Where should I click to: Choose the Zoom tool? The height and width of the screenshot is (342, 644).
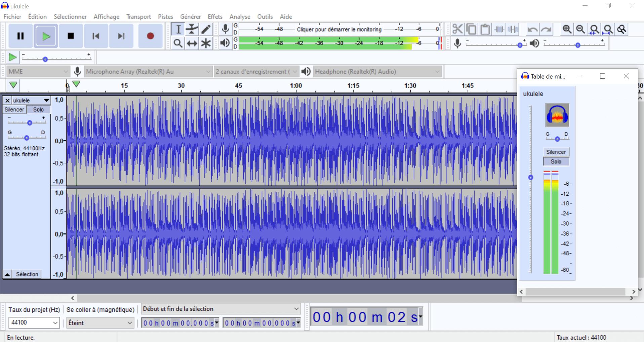(178, 43)
